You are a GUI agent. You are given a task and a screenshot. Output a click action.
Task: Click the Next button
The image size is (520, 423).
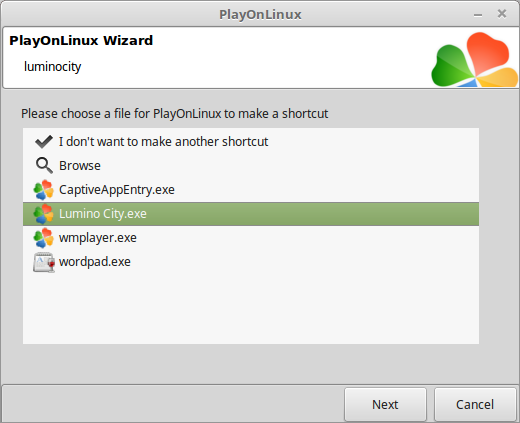[x=385, y=404]
